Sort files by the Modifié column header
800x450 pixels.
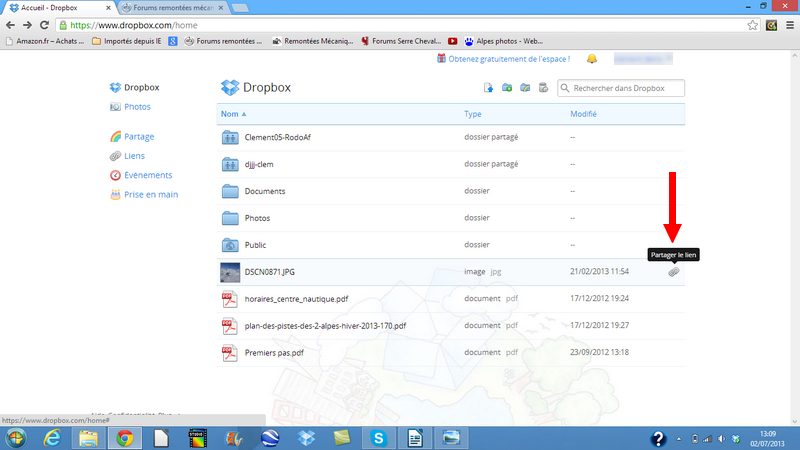(583, 114)
